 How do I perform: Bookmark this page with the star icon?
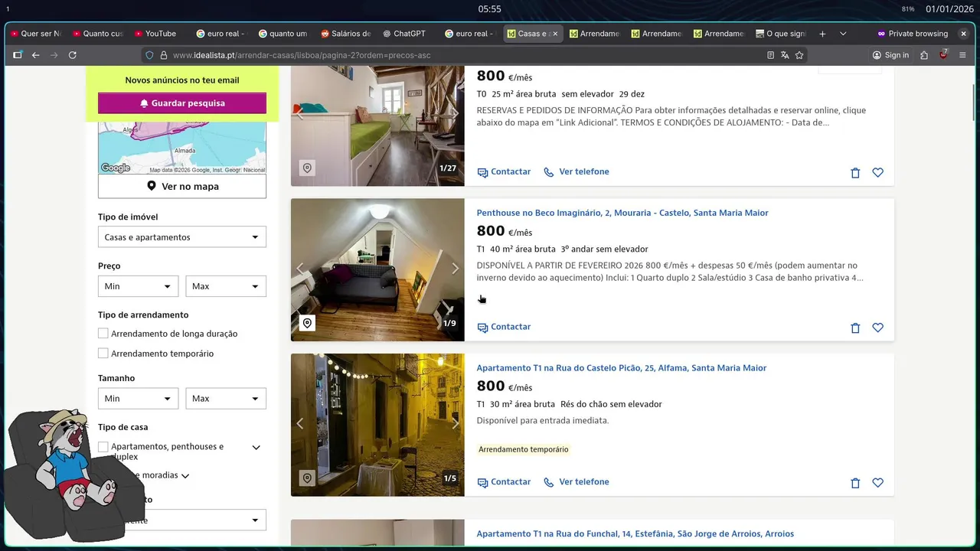(799, 55)
